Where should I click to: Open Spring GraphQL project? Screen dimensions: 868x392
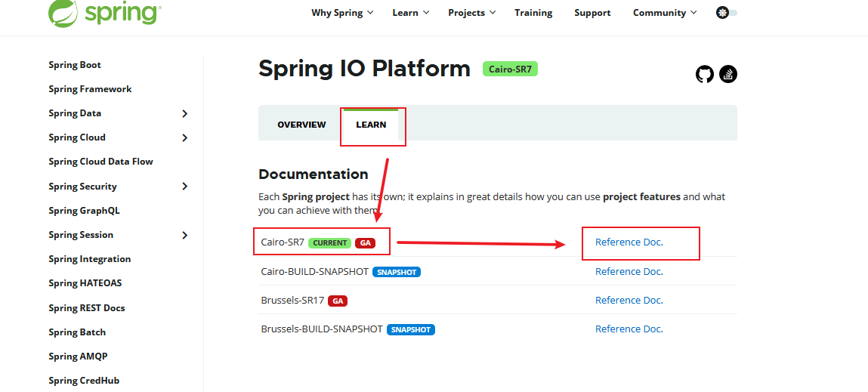coord(84,211)
